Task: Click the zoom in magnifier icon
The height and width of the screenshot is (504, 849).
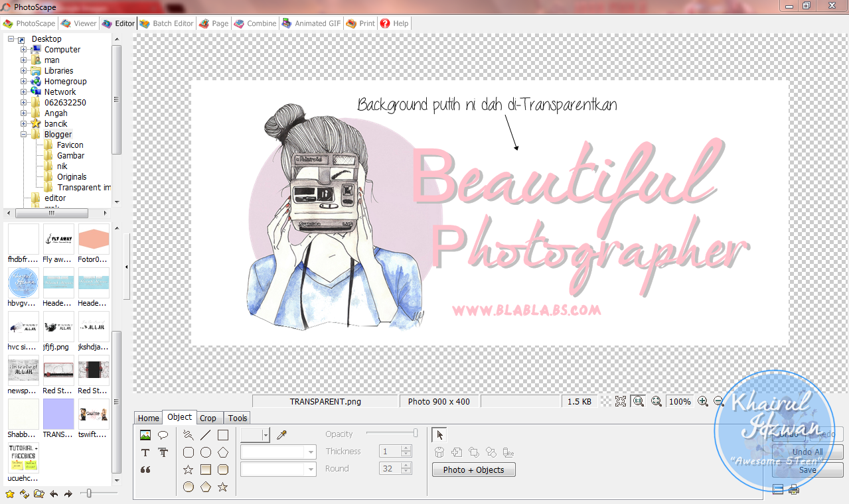Action: [x=703, y=401]
